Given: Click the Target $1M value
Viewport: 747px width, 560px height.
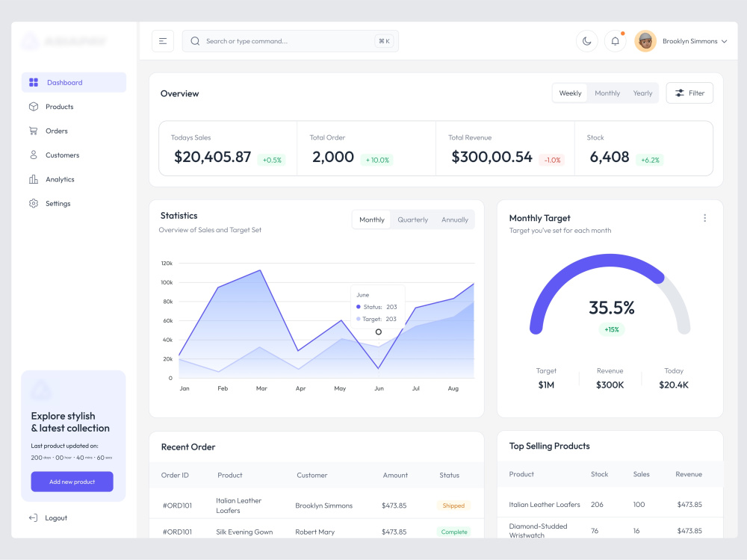Looking at the screenshot, I should coord(546,385).
